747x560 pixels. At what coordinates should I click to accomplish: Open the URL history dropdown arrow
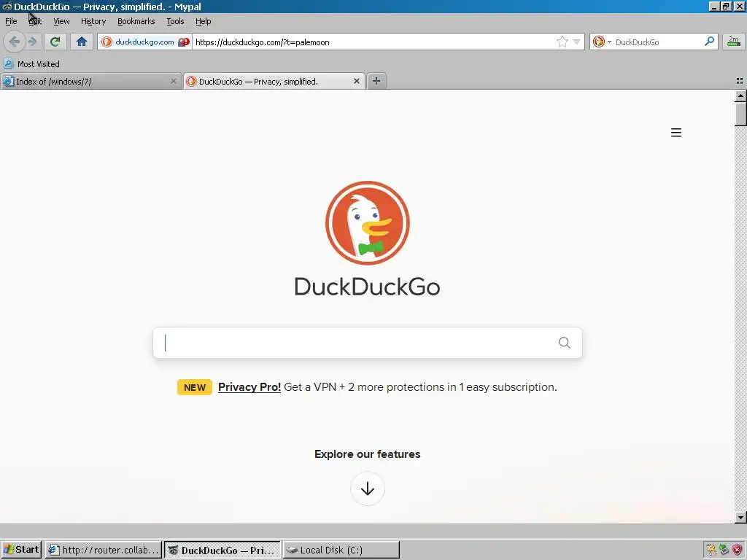(576, 42)
